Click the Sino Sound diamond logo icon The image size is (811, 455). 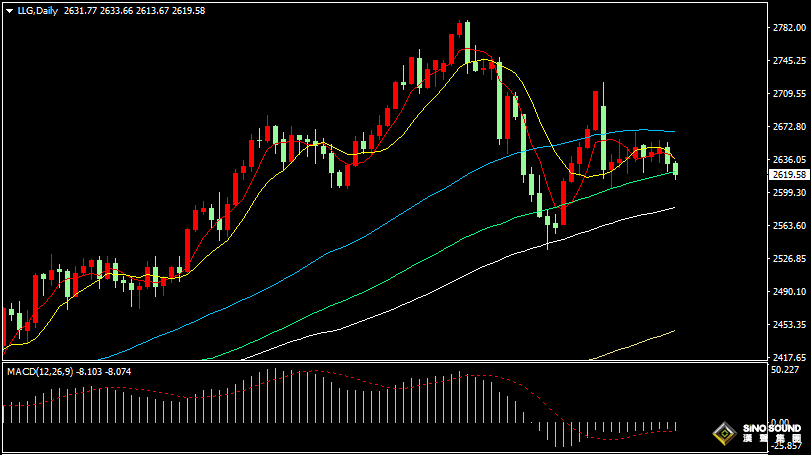pos(719,434)
